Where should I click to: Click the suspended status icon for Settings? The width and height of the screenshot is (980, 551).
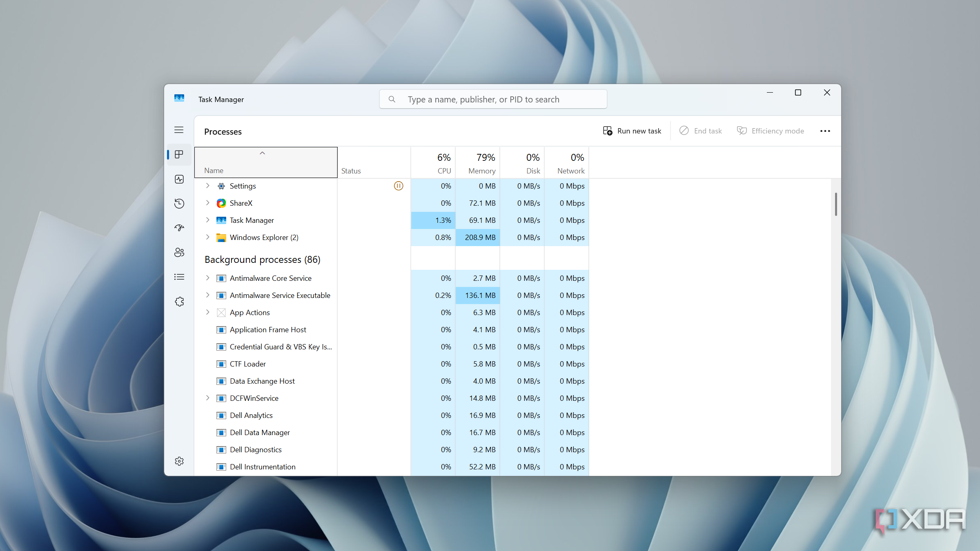click(x=399, y=186)
